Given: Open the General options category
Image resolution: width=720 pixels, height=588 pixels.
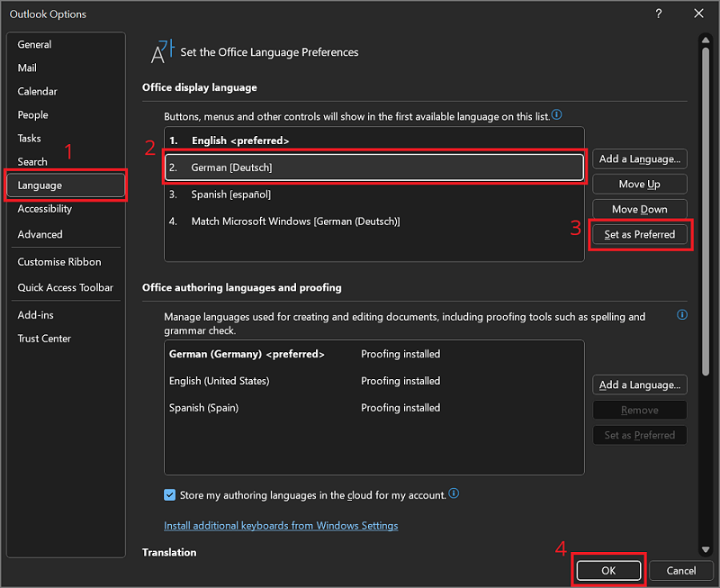Looking at the screenshot, I should tap(66, 44).
